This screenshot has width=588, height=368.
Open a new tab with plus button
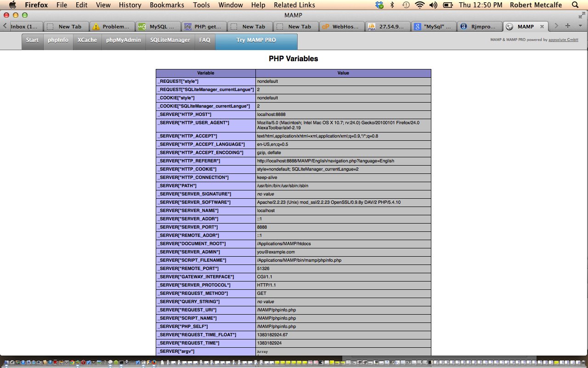(568, 26)
